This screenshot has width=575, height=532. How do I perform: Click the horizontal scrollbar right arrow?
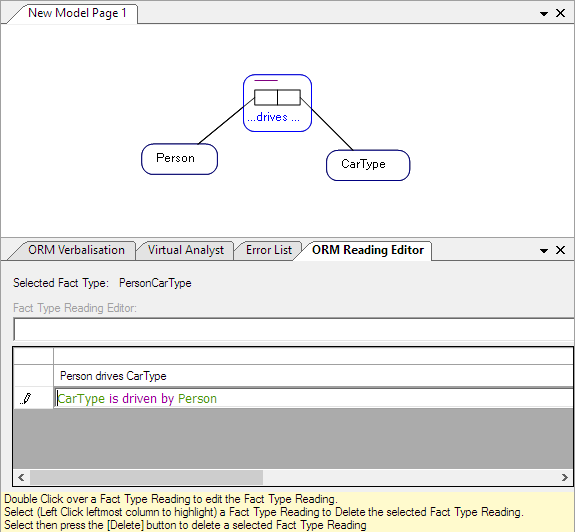click(565, 477)
